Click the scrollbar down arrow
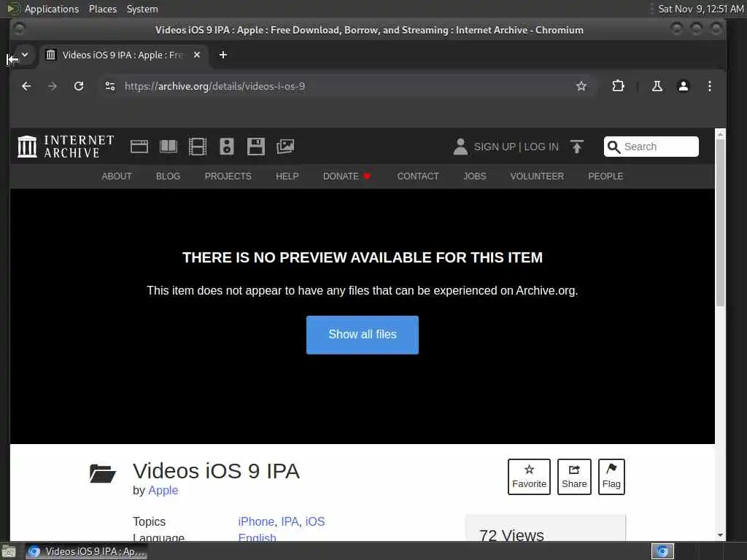The image size is (747, 560). click(x=720, y=535)
